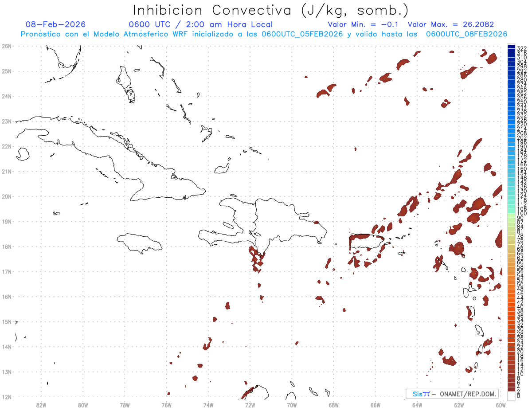Click the 16N latitude label
Viewport: 532px width, 411px height.
pos(6,297)
